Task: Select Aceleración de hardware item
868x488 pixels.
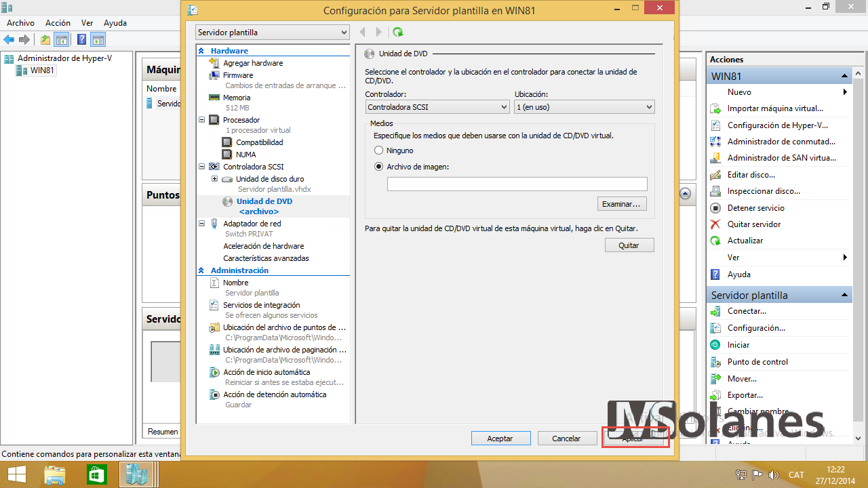Action: pyautogui.click(x=264, y=246)
